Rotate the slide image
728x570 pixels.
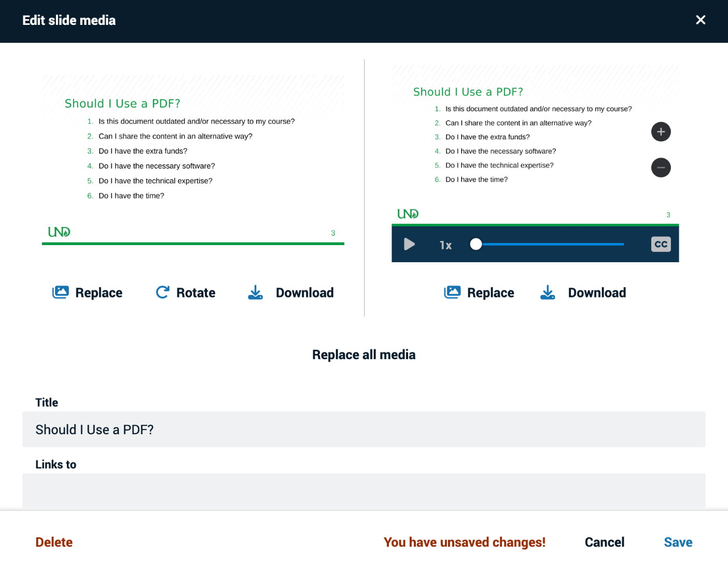pos(185,292)
